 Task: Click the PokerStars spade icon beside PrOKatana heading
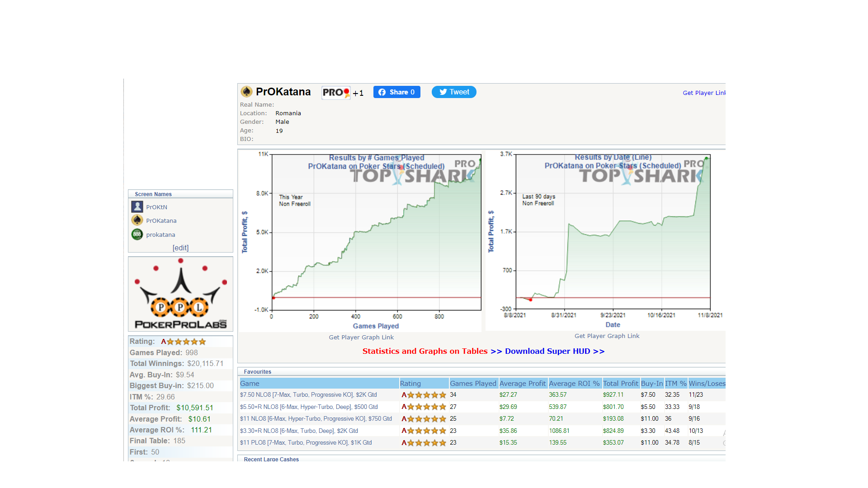(246, 92)
